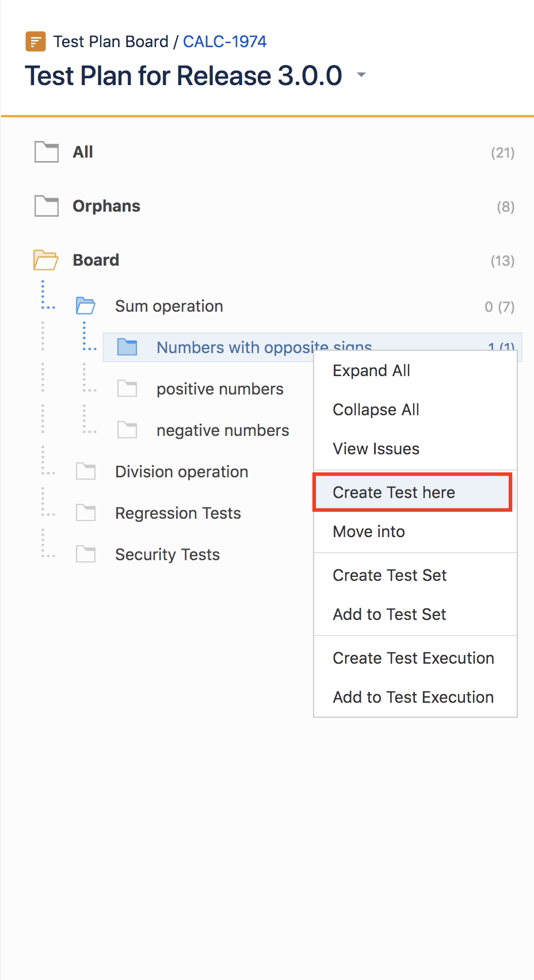This screenshot has width=534, height=980.
Task: Select Collapse All in the context menu
Action: pos(376,409)
